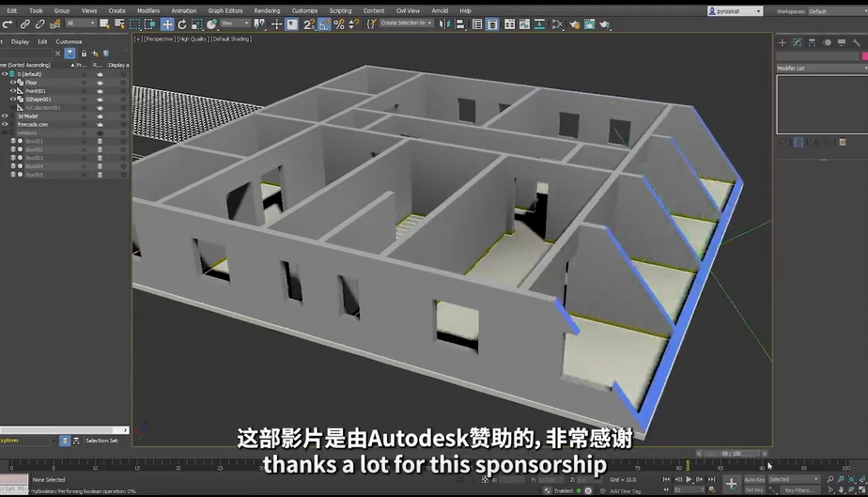Click the Use Pivot Point Center icon
868x497 pixels.
pyautogui.click(x=259, y=23)
